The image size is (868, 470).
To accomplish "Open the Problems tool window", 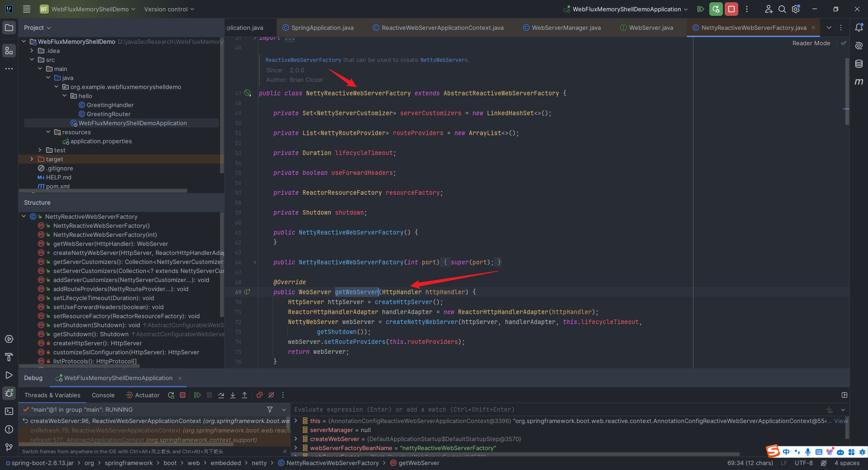I will point(9,429).
